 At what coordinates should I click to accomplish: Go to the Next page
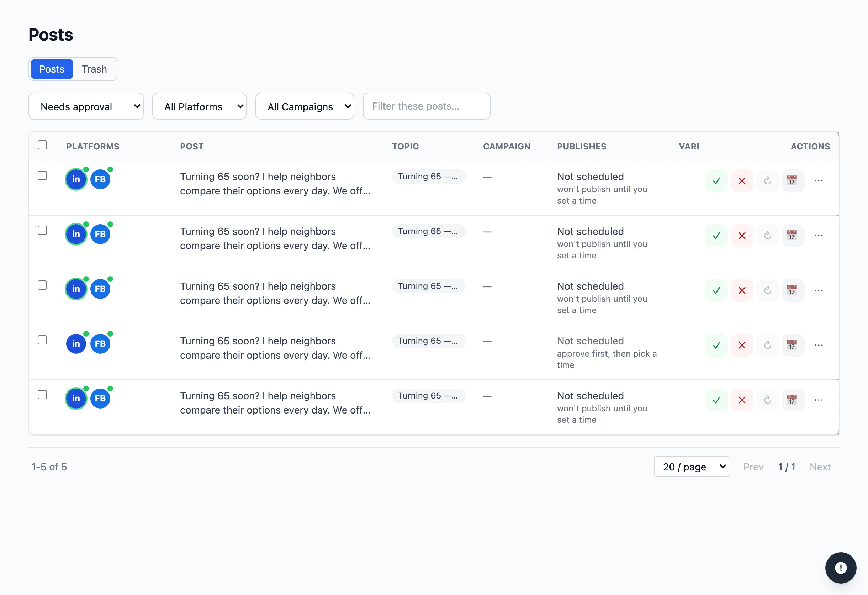click(x=820, y=467)
